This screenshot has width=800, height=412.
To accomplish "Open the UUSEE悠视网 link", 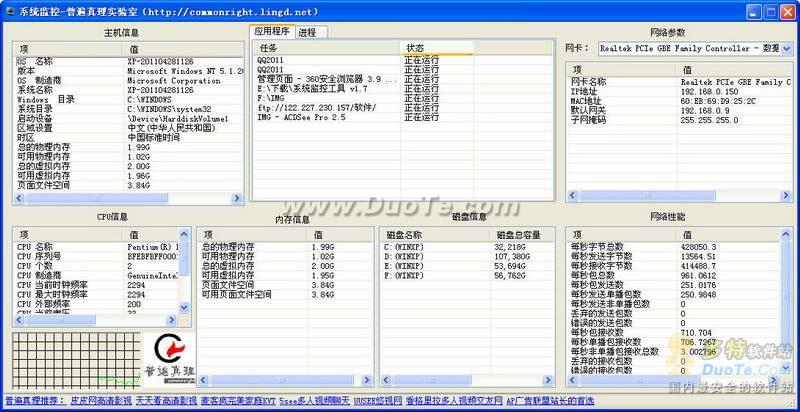I will click(x=378, y=401).
